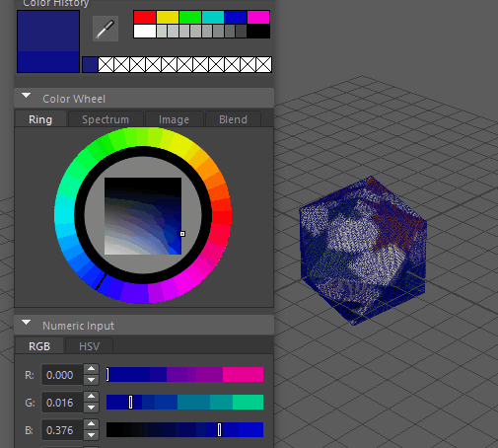
Task: Increase the R value with up arrow
Action: pyautogui.click(x=92, y=369)
